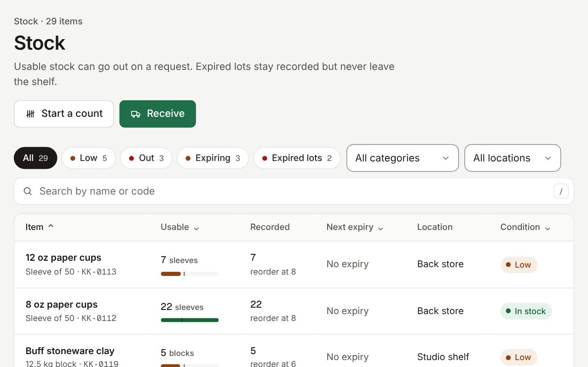This screenshot has width=588, height=367.
Task: Sort by the Next expiry column chevron
Action: (380, 228)
